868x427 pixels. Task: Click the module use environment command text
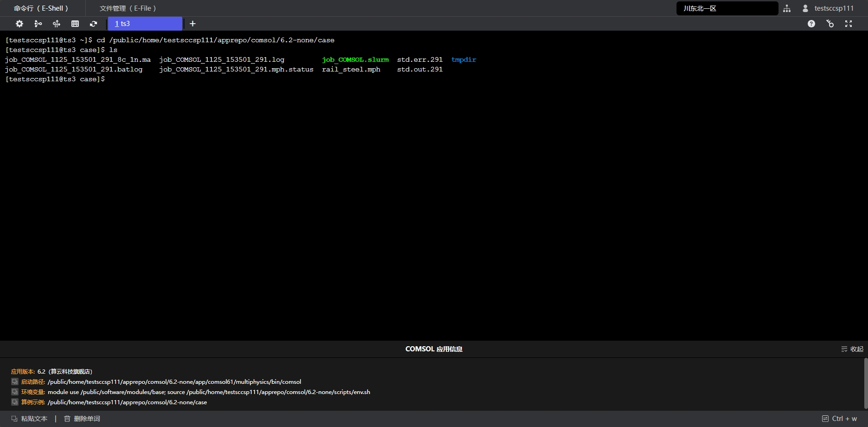click(x=209, y=392)
